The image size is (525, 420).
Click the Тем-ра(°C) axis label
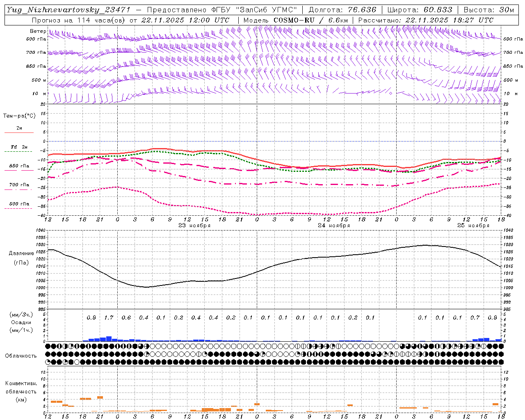point(19,116)
